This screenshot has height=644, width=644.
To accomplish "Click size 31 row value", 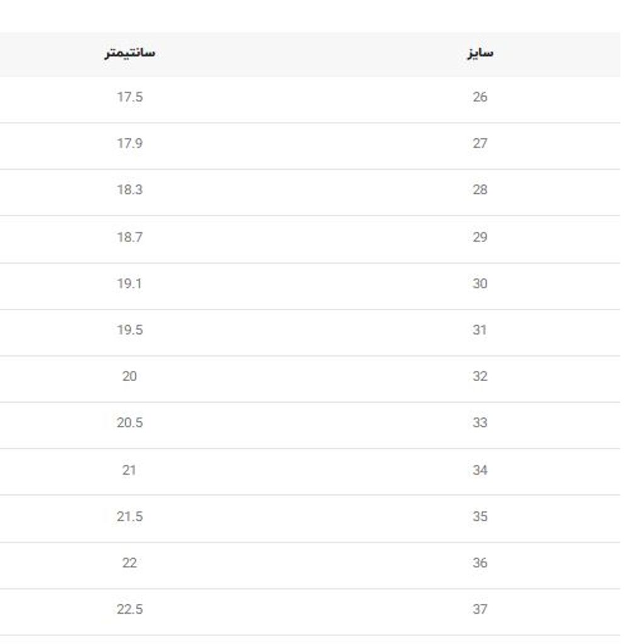I will pyautogui.click(x=480, y=330).
